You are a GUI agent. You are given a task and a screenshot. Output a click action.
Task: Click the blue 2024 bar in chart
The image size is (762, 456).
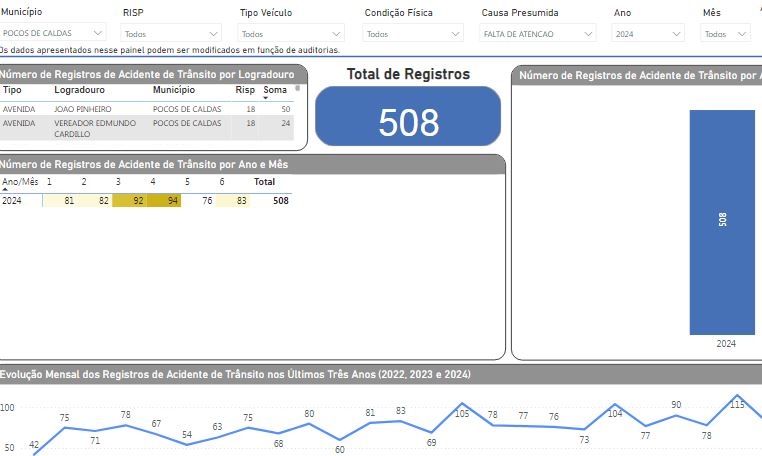point(722,221)
